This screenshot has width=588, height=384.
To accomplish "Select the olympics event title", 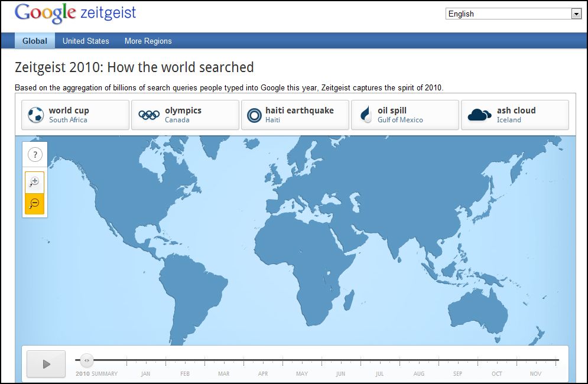I will point(183,110).
